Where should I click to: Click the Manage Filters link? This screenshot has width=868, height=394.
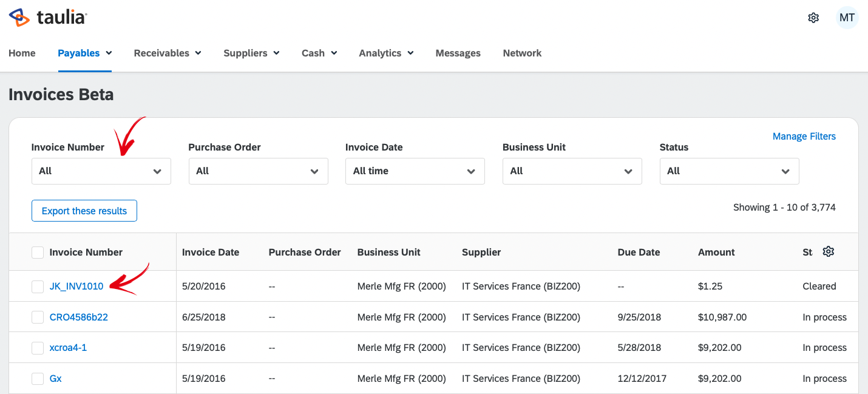[804, 137]
